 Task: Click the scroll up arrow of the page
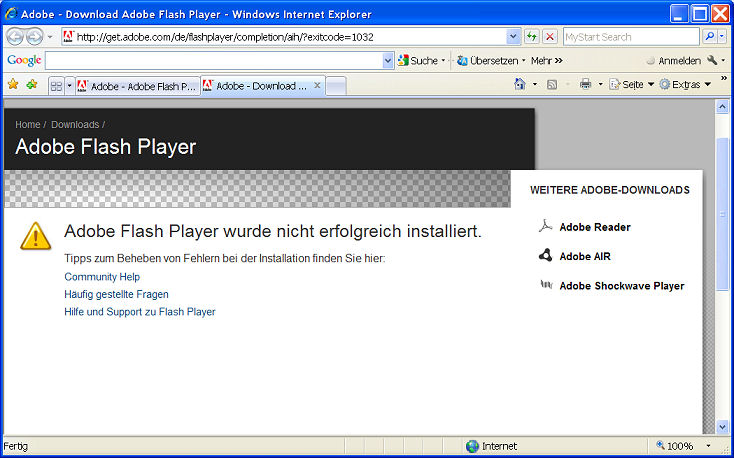[x=722, y=107]
